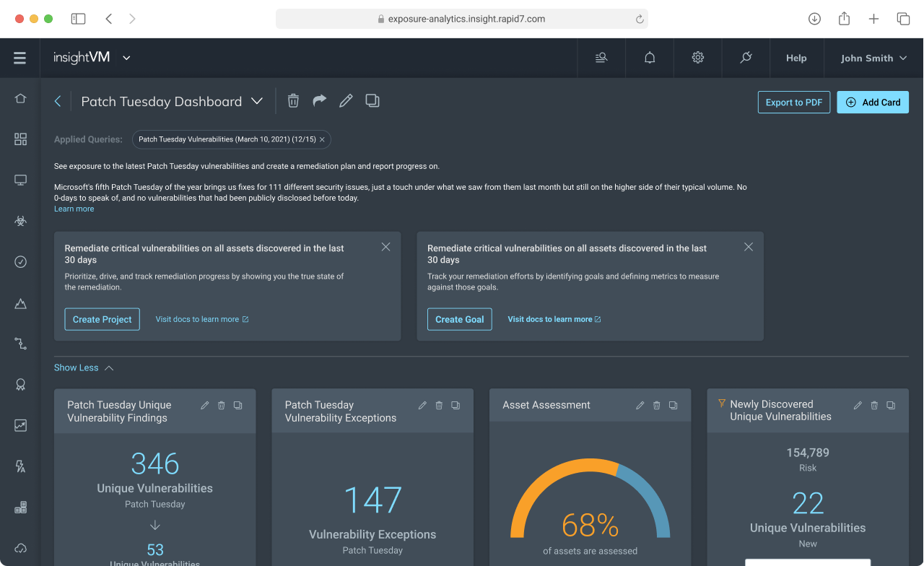Image resolution: width=924 pixels, height=566 pixels.
Task: Open dashboards grid icon in sidebar
Action: [x=20, y=139]
